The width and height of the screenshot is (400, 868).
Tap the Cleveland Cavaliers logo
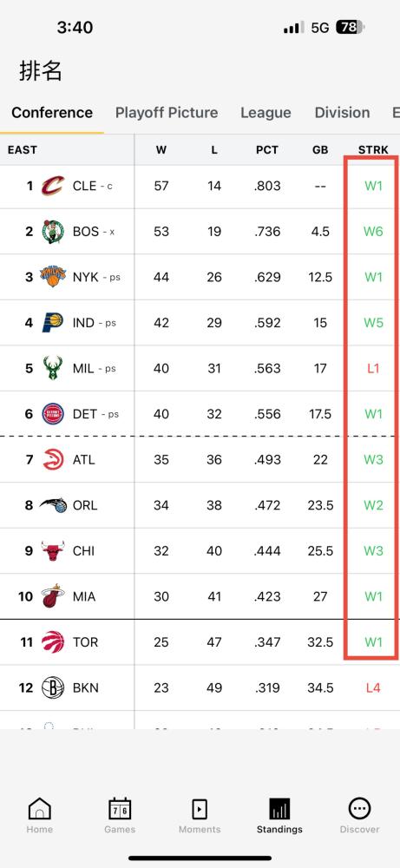[53, 186]
